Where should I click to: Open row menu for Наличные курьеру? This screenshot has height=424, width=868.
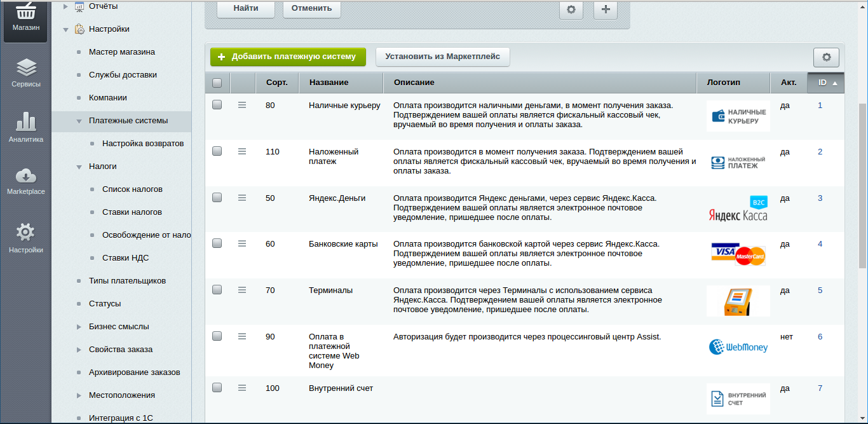[x=241, y=105]
